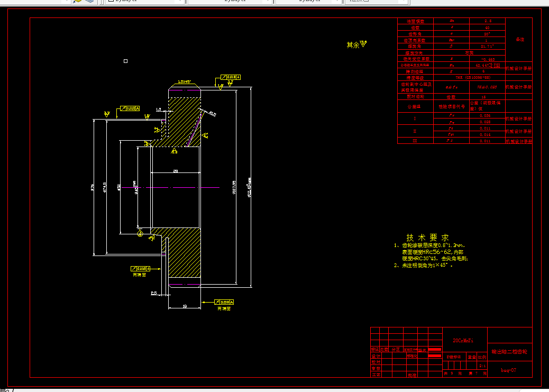Click the 齿顶高系数 table cell

tap(415, 40)
